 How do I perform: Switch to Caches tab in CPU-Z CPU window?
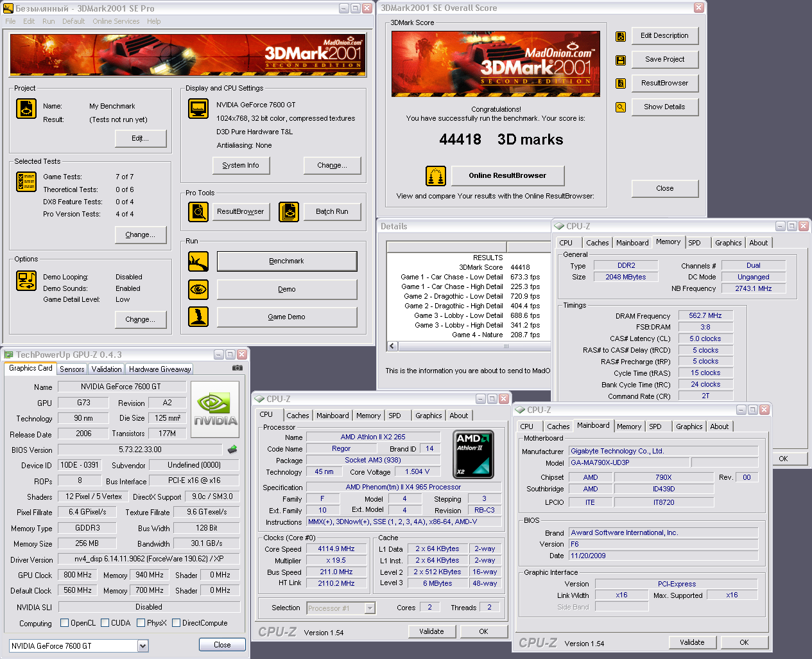(298, 416)
